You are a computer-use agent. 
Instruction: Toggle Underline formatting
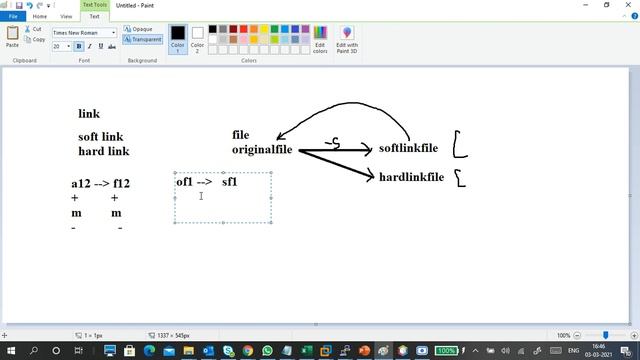(101, 47)
